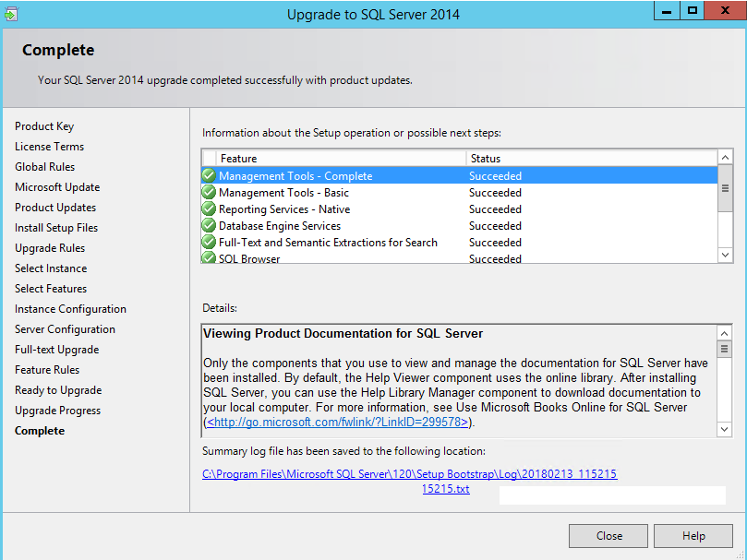This screenshot has width=747, height=560.
Task: Click up arrow of Details scrollbar
Action: [724, 333]
